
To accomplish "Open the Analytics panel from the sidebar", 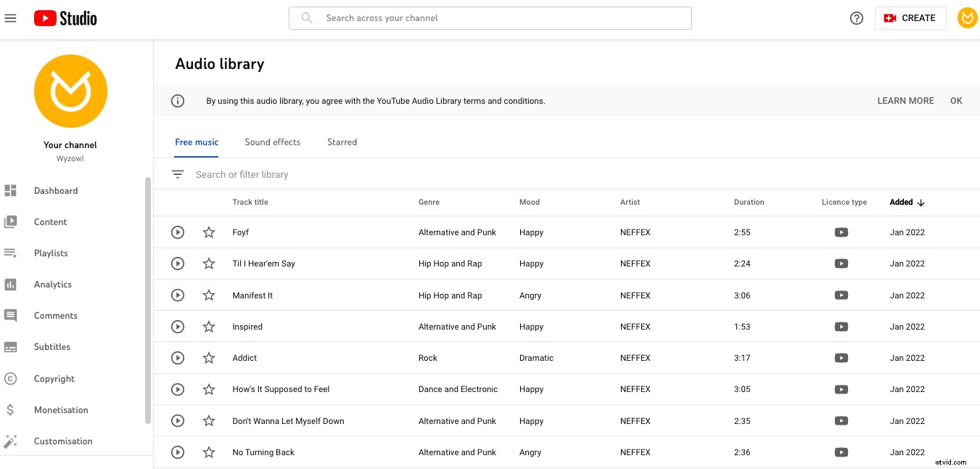I will 11,284.
